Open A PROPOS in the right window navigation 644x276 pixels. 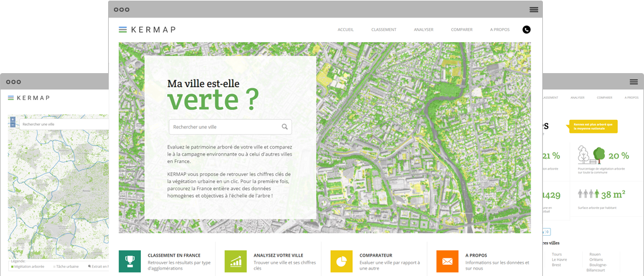pos(632,98)
